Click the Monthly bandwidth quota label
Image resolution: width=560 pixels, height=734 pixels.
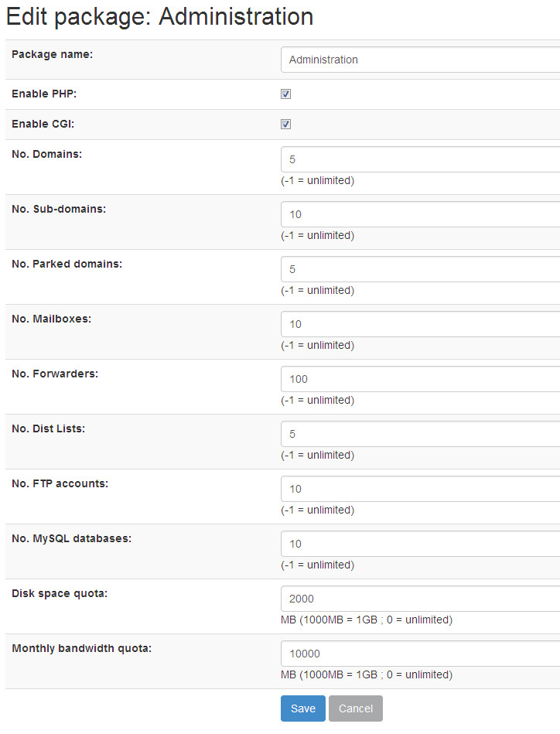point(81,648)
